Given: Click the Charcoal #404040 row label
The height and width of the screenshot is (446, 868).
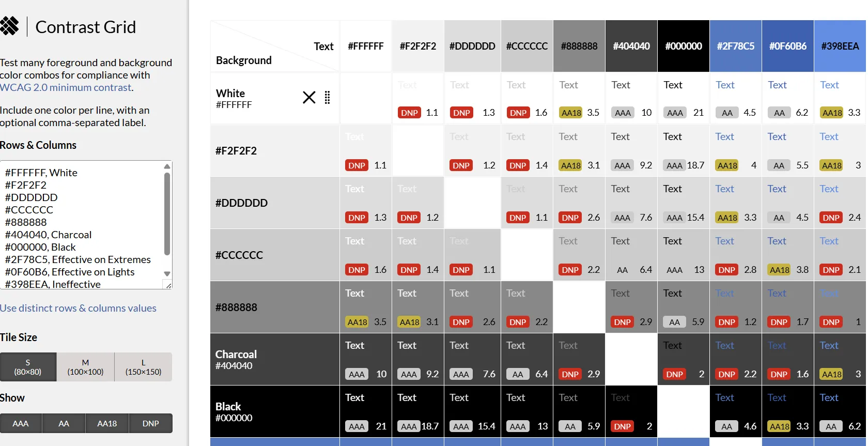Looking at the screenshot, I should [x=236, y=360].
